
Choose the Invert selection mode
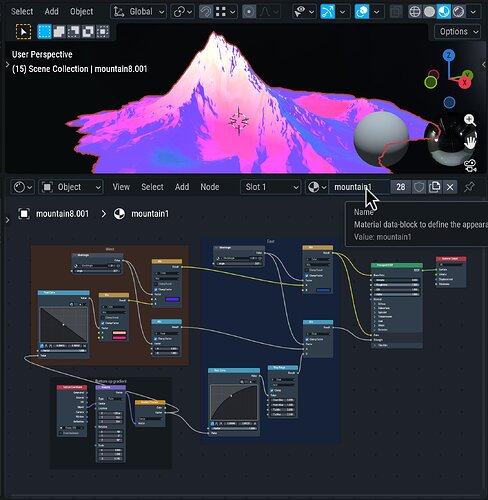pyautogui.click(x=88, y=32)
